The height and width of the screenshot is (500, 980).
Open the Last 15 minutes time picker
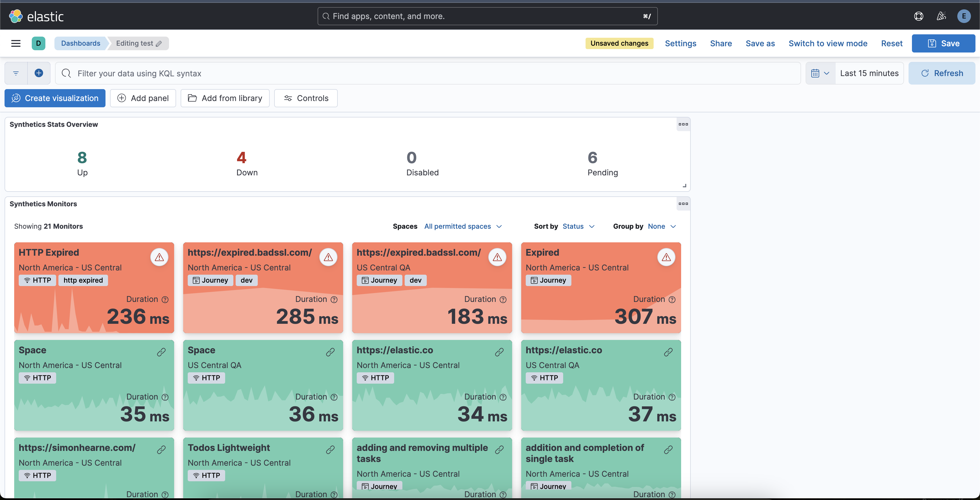coord(869,73)
